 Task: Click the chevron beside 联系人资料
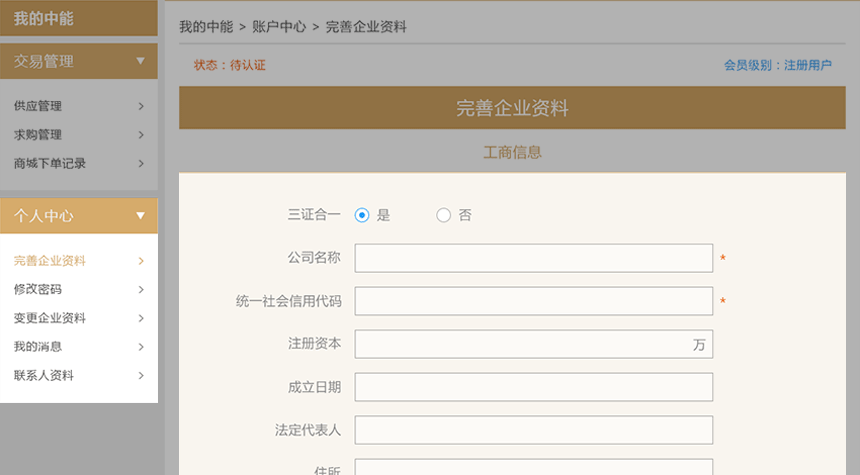pyautogui.click(x=141, y=376)
